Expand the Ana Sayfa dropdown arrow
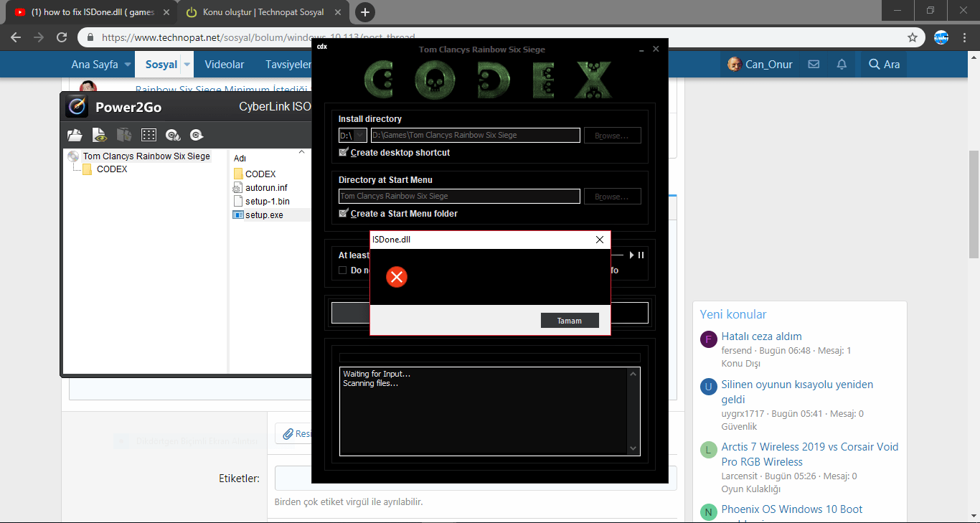Viewport: 980px width, 523px height. click(x=128, y=65)
